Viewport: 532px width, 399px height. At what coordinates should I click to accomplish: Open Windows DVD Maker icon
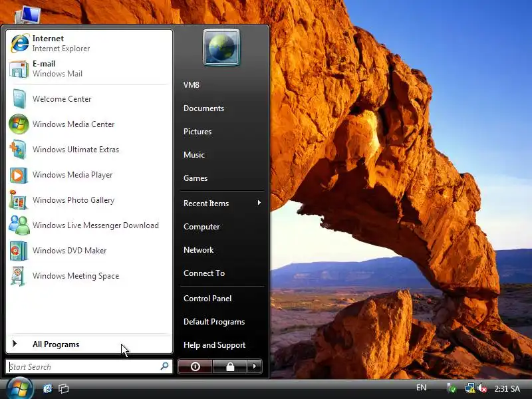click(19, 251)
